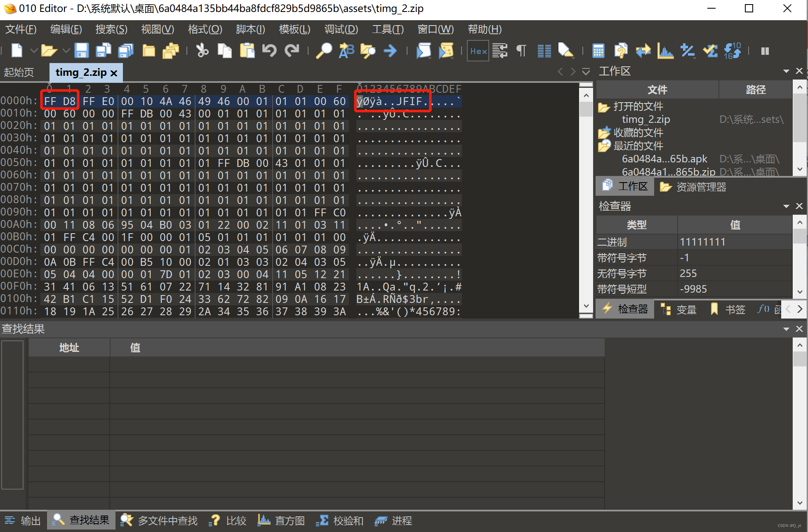Switch to the 起始页 tab

(x=19, y=72)
